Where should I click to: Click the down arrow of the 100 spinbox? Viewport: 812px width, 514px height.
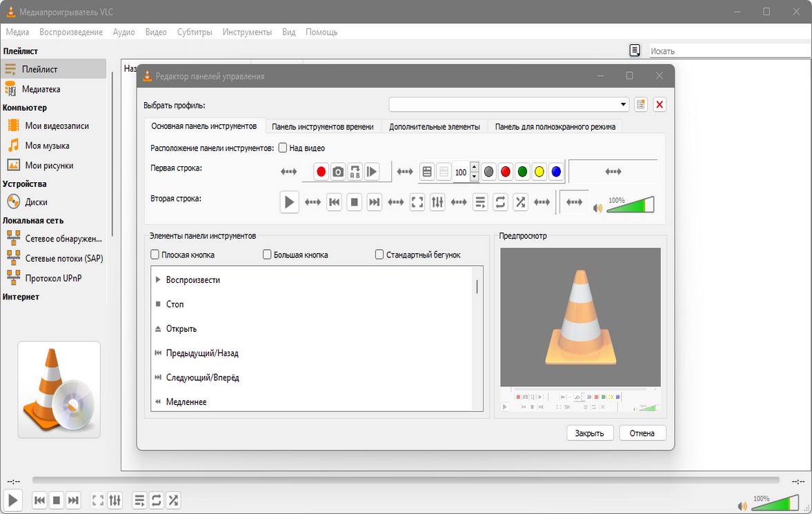(474, 177)
